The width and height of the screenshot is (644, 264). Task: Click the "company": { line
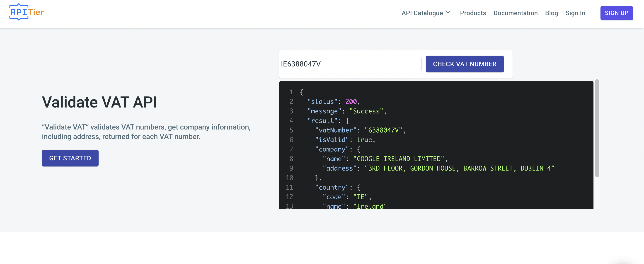coord(338,149)
